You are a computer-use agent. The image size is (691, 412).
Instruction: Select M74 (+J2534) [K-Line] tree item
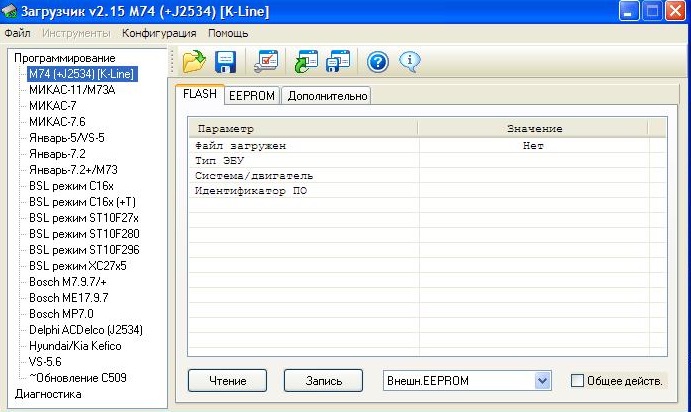coord(82,74)
